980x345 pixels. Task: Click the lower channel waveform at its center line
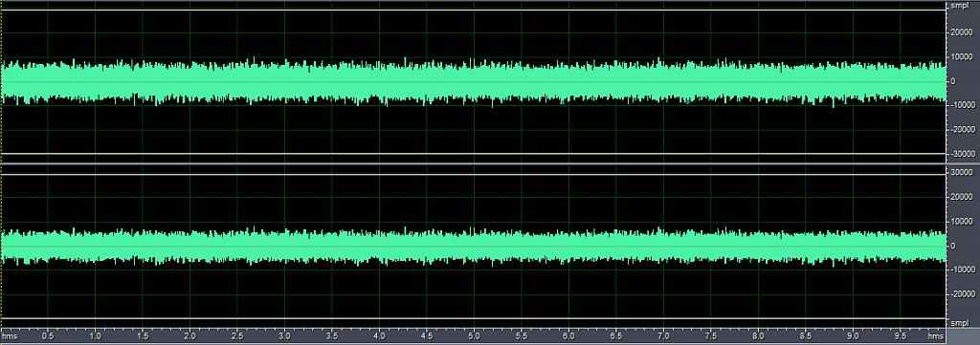coord(474,246)
